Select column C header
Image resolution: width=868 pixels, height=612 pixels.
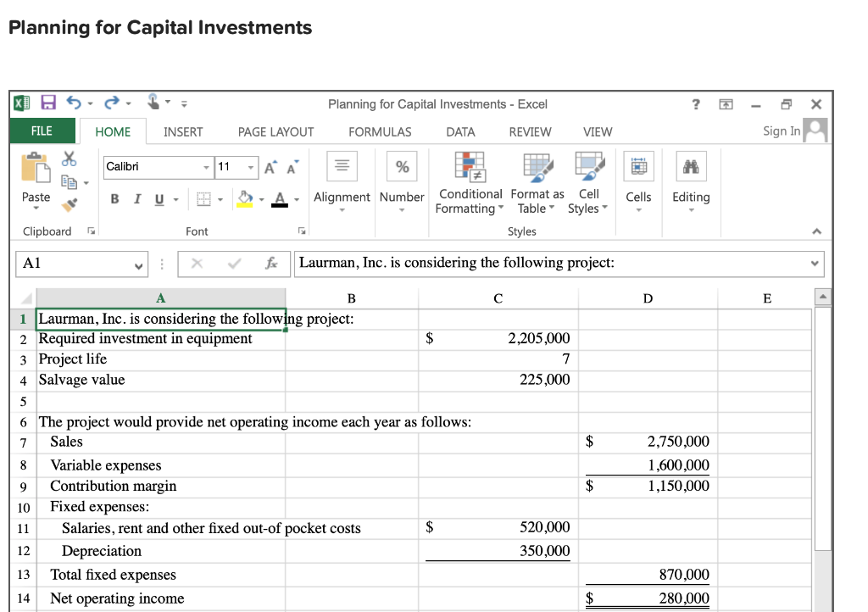[x=498, y=299]
